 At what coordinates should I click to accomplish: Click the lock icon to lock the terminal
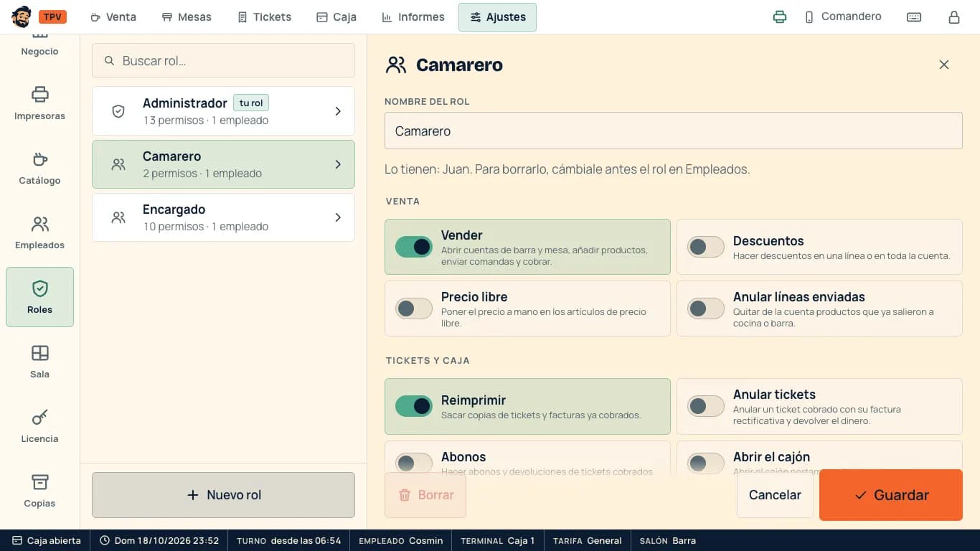(x=954, y=17)
